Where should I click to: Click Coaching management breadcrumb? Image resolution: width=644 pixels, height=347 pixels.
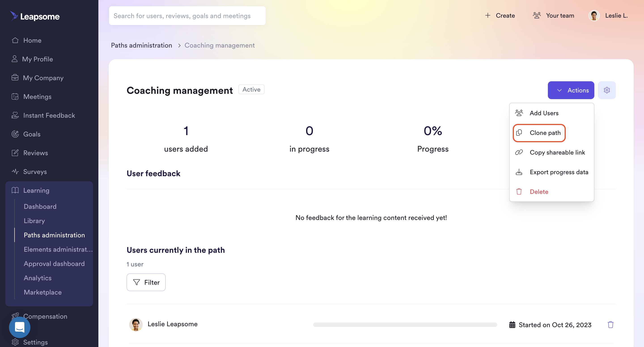click(x=219, y=45)
